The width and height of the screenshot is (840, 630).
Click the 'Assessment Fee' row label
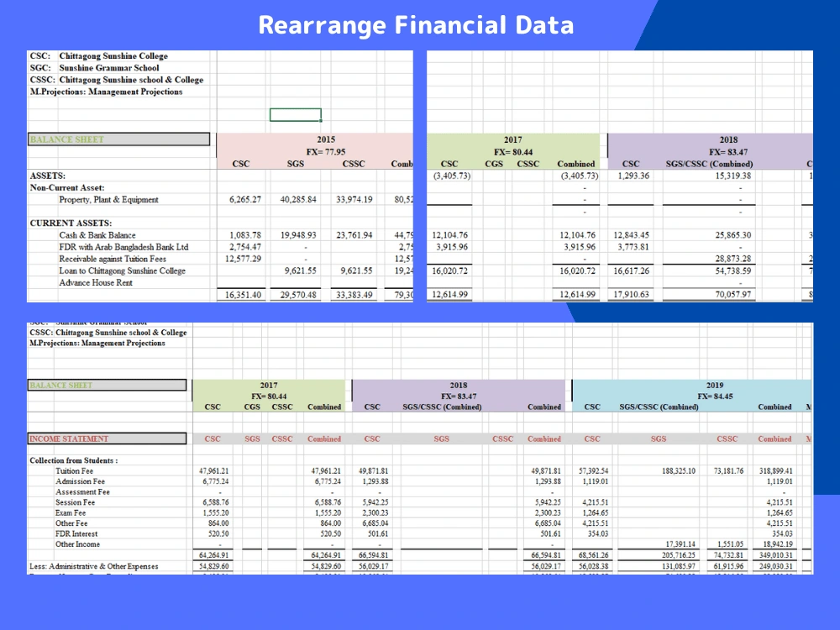click(x=82, y=491)
